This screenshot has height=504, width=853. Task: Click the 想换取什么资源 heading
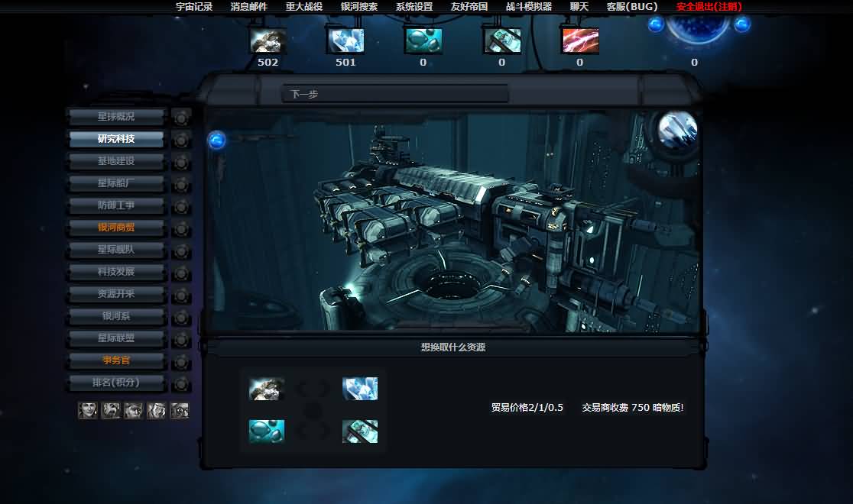453,347
